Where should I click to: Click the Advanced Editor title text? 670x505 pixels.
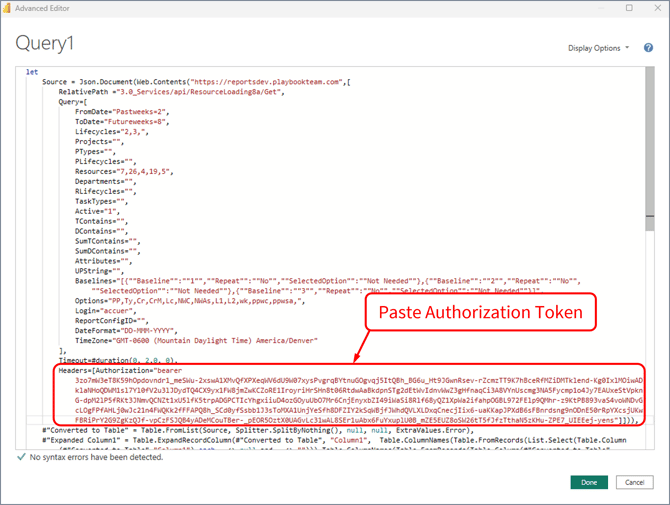point(42,8)
